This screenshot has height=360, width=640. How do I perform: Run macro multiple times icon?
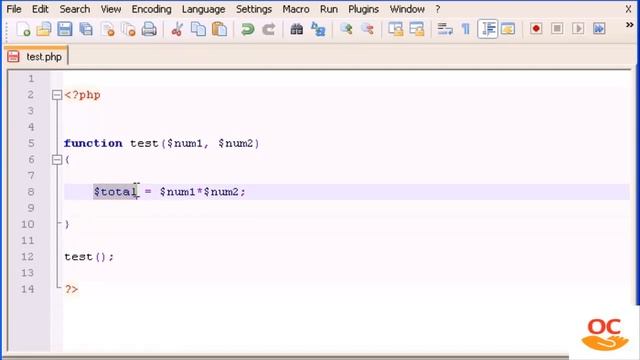point(599,29)
